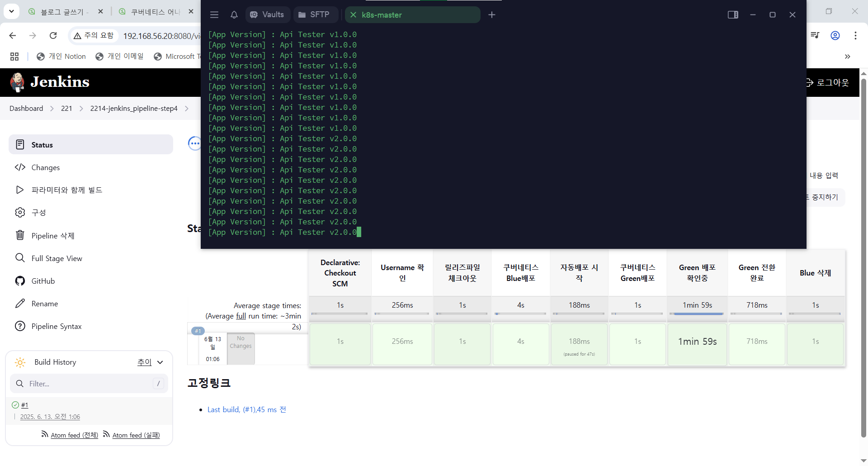
Task: Show more bookmarks chevron
Action: [847, 56]
